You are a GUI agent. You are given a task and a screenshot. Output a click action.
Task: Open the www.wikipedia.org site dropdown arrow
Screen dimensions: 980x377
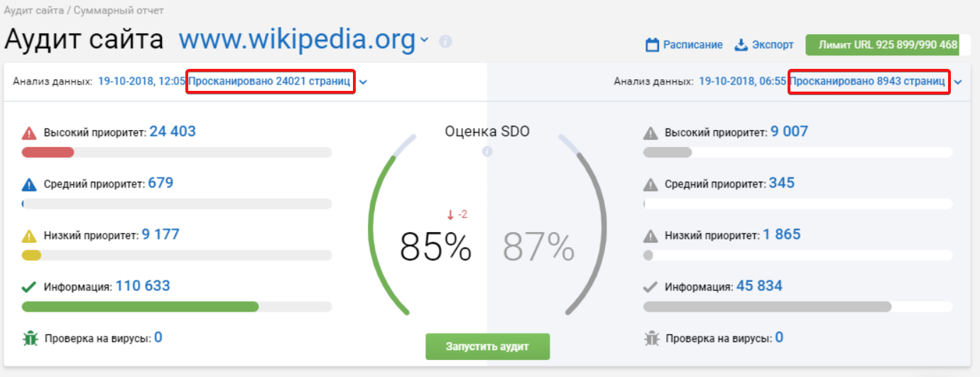[425, 40]
